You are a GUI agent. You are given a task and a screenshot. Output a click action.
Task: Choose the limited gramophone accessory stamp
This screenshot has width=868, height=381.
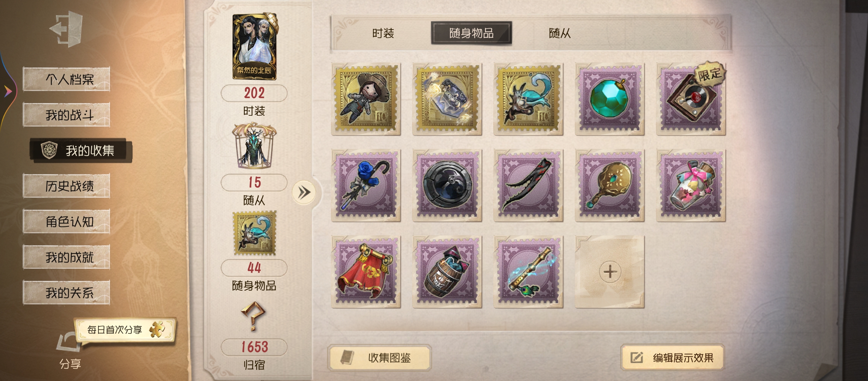[691, 99]
